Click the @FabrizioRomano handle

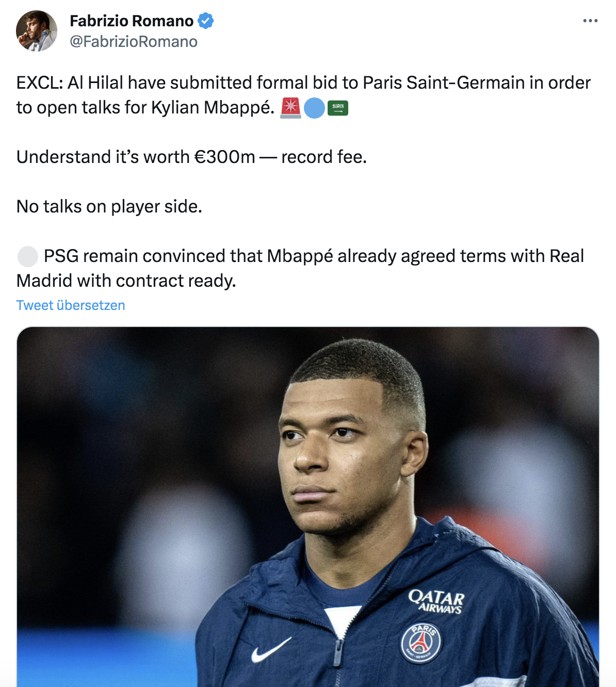[134, 42]
